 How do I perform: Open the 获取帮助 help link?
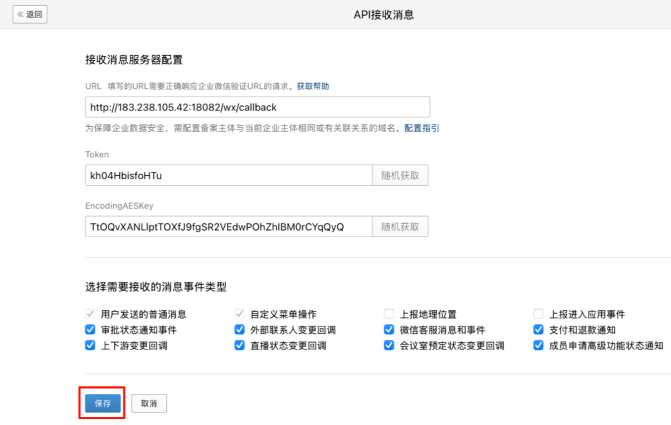pos(313,87)
